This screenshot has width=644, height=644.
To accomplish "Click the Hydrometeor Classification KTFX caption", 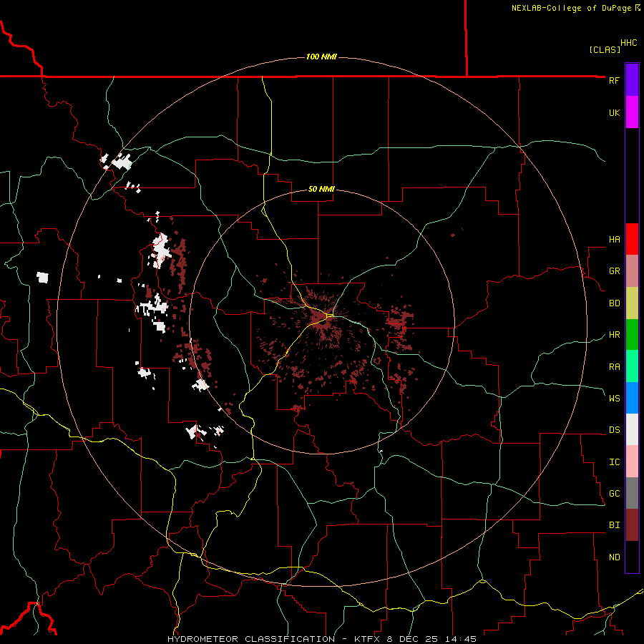I will pyautogui.click(x=322, y=639).
